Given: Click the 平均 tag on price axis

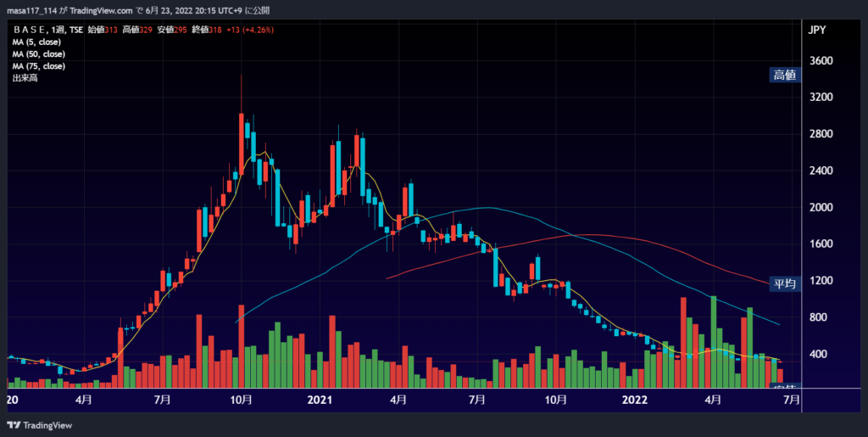Looking at the screenshot, I should (x=785, y=284).
